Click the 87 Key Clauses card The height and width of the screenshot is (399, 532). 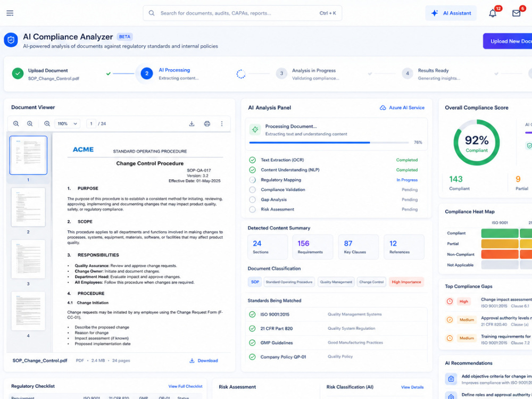tap(358, 247)
